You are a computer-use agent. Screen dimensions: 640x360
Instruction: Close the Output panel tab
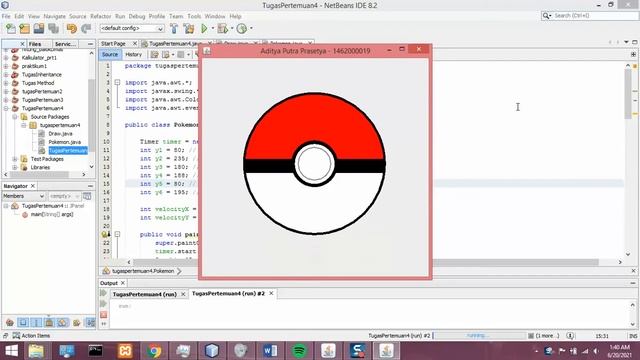pos(122,283)
